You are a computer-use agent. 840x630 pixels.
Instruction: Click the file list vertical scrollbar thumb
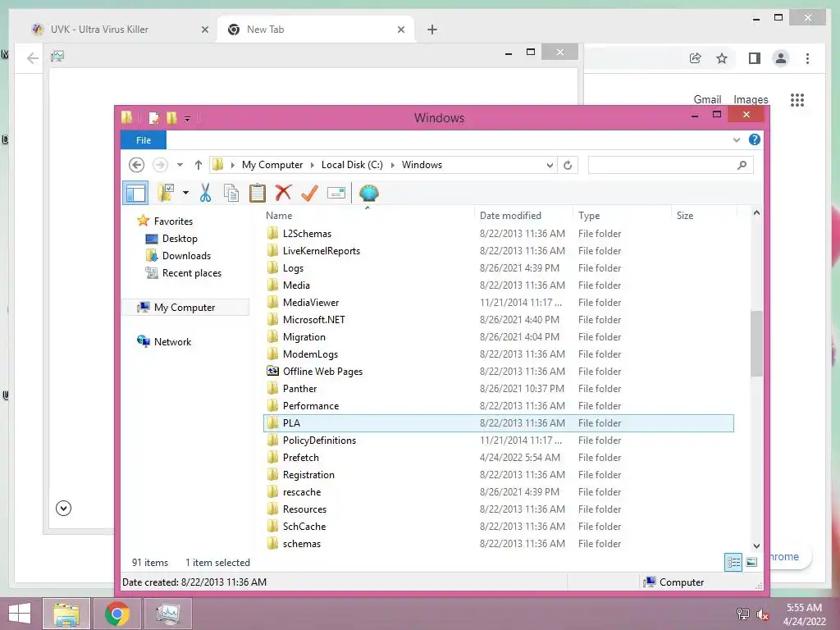tap(756, 344)
